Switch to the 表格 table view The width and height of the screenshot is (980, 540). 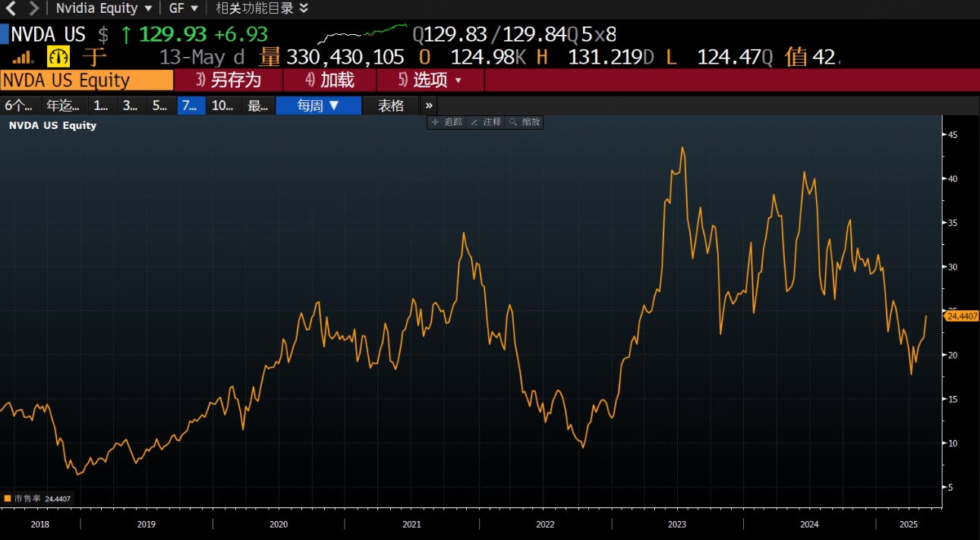point(391,105)
